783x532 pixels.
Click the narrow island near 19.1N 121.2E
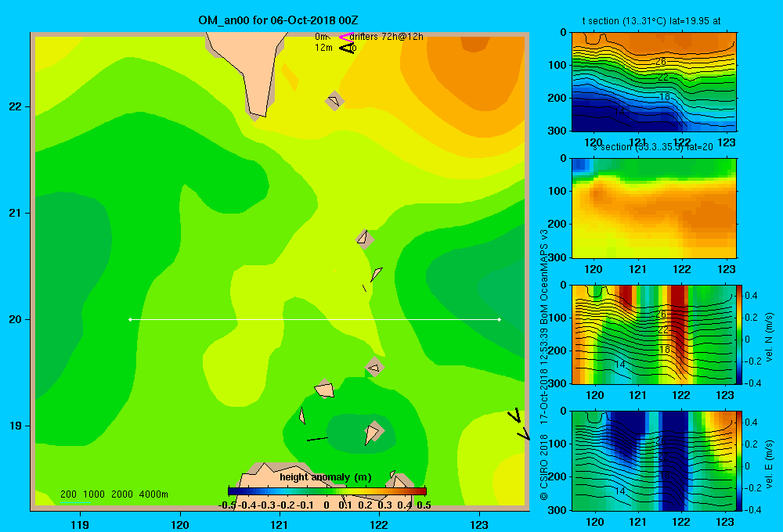[x=302, y=415]
